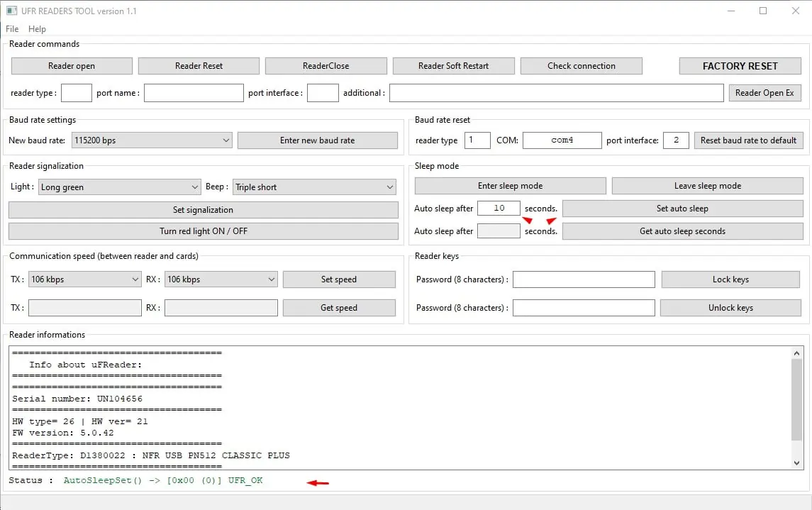This screenshot has height=510, width=812.
Task: Click the Set speed button
Action: [x=339, y=279]
